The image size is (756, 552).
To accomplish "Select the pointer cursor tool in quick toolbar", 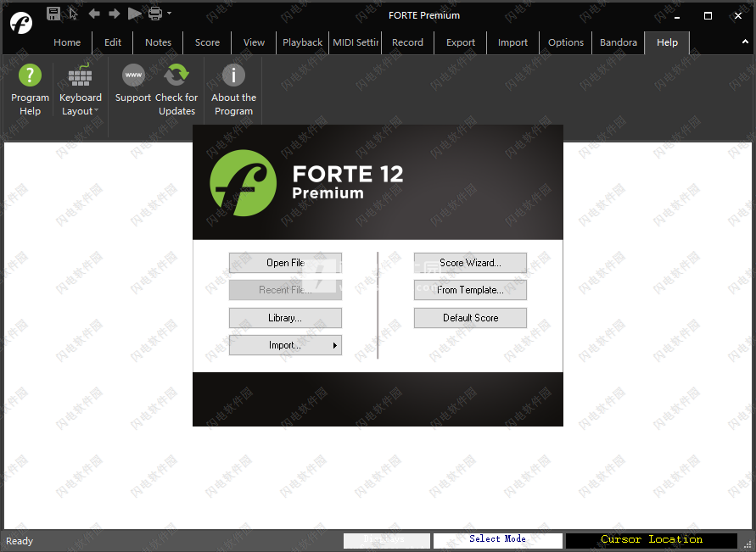I will [x=73, y=14].
